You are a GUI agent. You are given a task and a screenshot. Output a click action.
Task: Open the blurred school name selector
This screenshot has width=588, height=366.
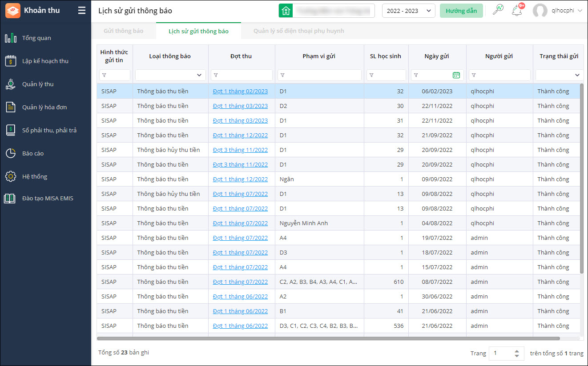pos(334,11)
